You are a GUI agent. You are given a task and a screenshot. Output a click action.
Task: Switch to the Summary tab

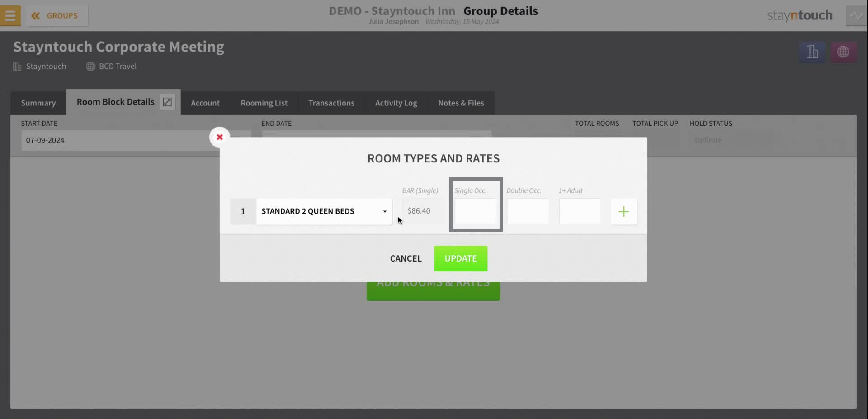38,103
